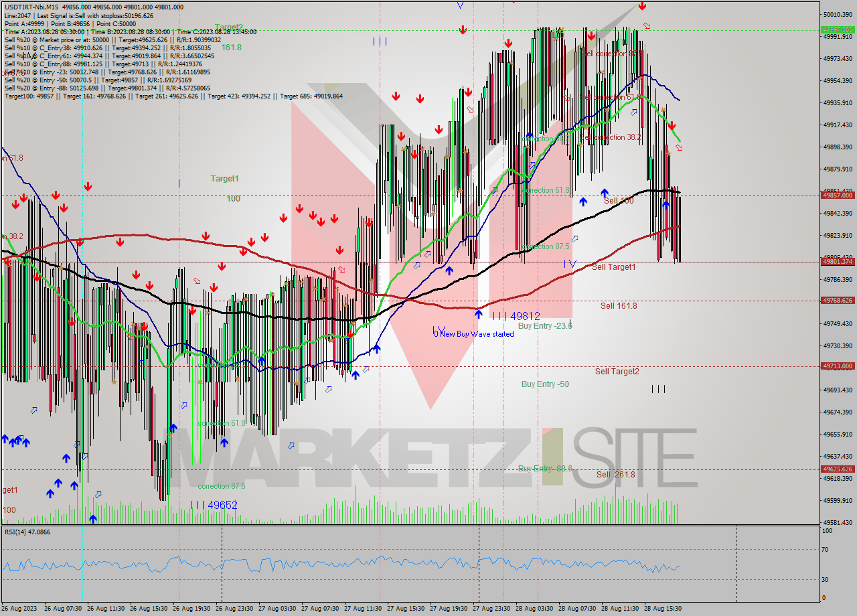Viewport: 857px width, 616px height.
Task: Select the 'Sell correction 38.2' label
Action: click(610, 137)
